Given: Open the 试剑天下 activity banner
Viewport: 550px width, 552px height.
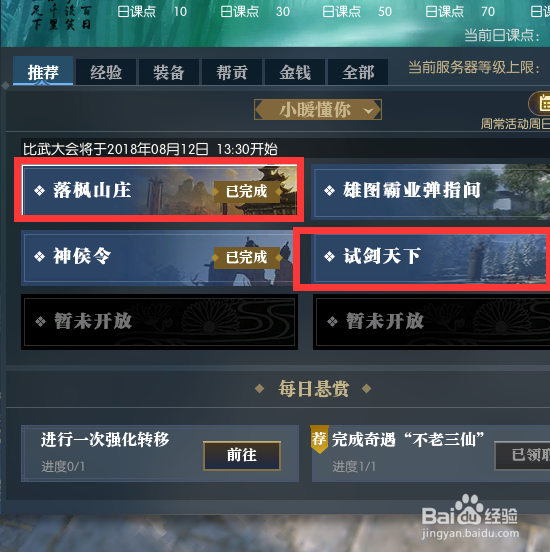Looking at the screenshot, I should click(430, 257).
